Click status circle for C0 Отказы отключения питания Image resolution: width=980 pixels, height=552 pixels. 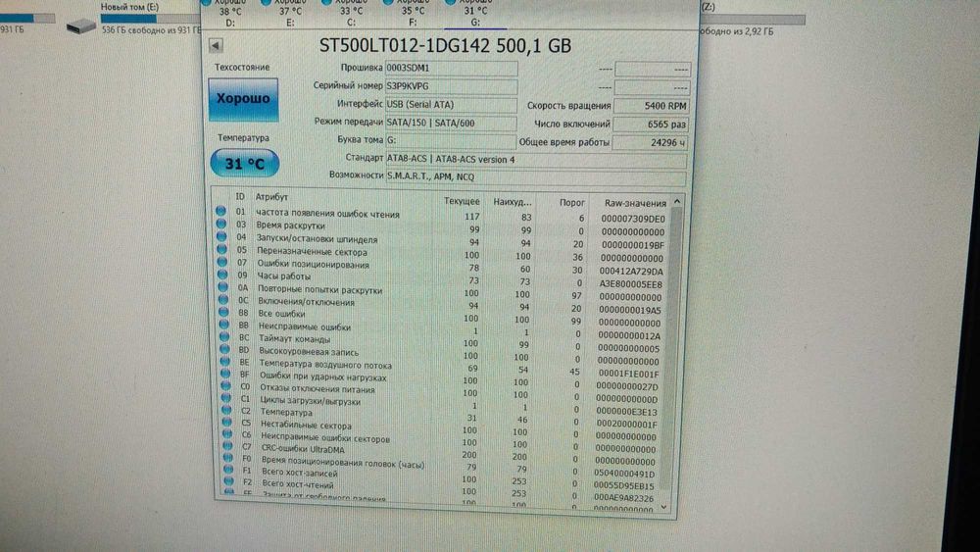[225, 385]
